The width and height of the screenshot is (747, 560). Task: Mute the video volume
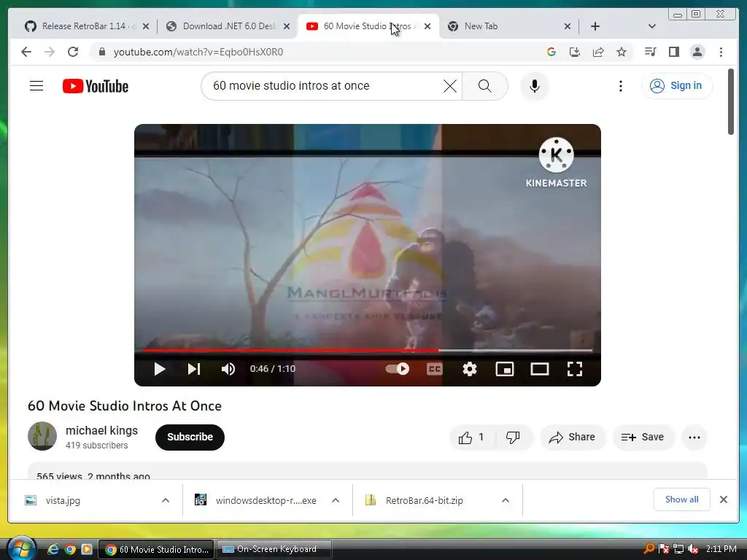[x=228, y=369]
